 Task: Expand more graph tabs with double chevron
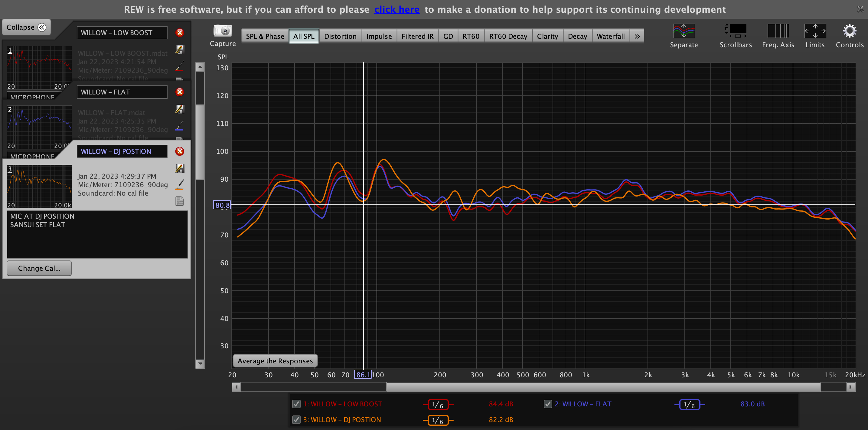[x=637, y=36]
